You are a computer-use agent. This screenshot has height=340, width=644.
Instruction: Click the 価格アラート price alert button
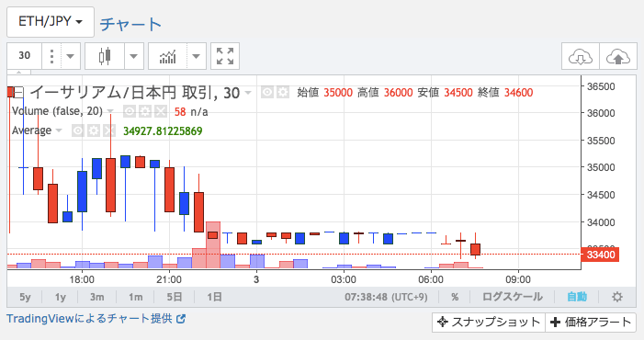pyautogui.click(x=591, y=323)
